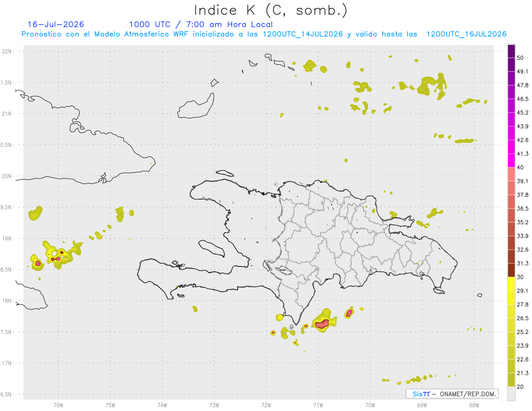Image resolution: width=532 pixels, height=411 pixels.
Task: Click the "18N" latitude label
Action: (8, 301)
